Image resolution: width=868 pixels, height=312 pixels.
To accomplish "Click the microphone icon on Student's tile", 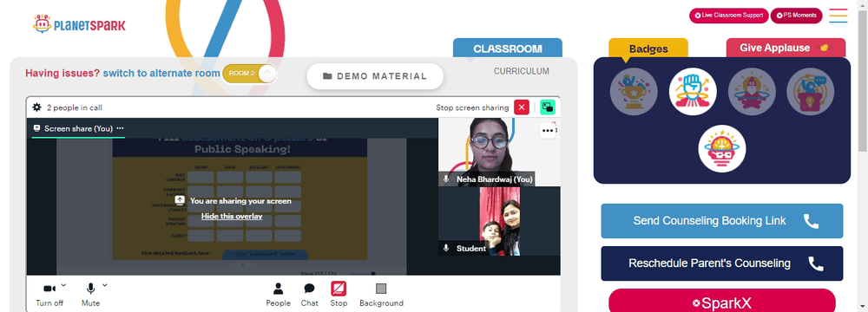I will pos(446,249).
